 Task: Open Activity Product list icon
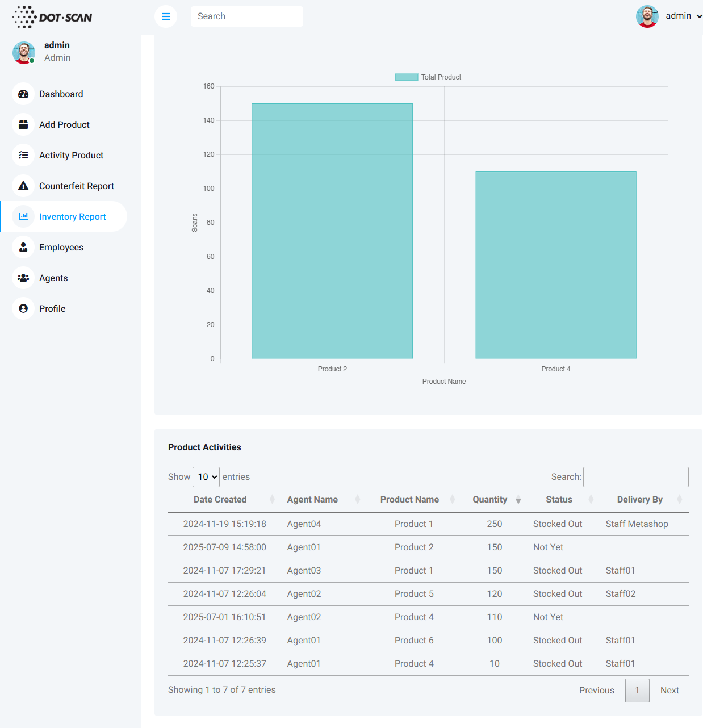pos(23,156)
